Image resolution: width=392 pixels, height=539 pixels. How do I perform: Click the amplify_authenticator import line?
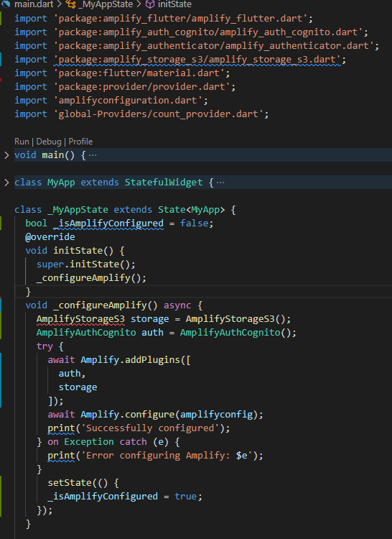coord(197,46)
